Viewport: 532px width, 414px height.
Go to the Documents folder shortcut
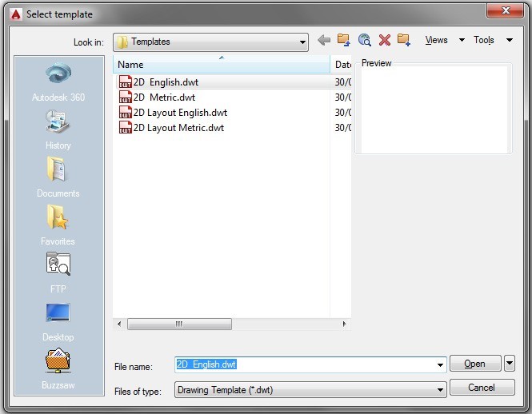pyautogui.click(x=58, y=171)
